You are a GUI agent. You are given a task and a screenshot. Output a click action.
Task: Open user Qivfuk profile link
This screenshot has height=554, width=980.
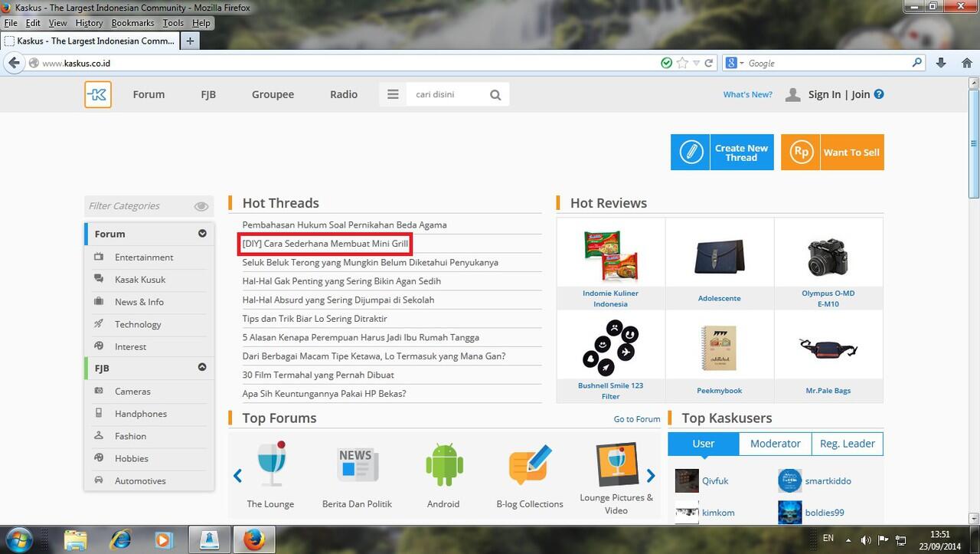coord(715,480)
